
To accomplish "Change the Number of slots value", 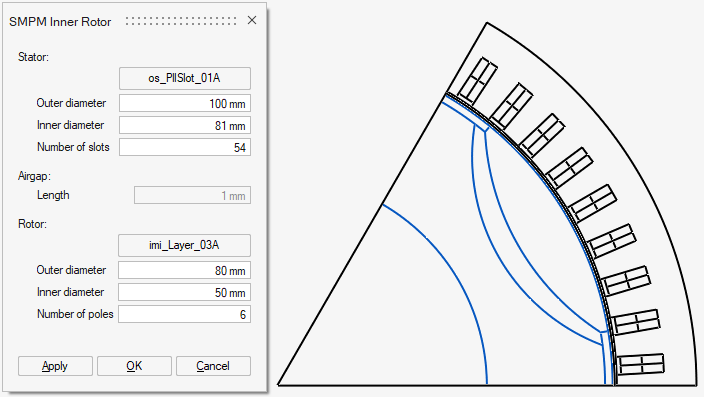I will tap(185, 147).
